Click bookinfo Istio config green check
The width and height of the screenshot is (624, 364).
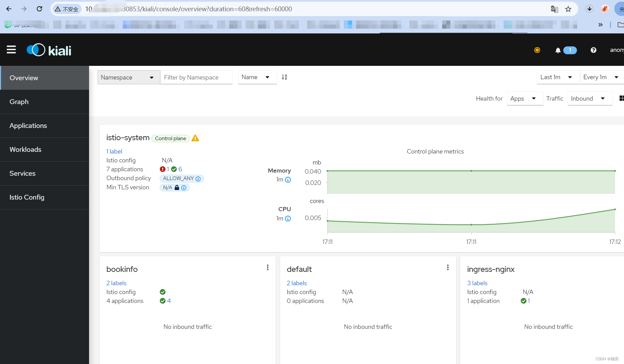coord(163,292)
